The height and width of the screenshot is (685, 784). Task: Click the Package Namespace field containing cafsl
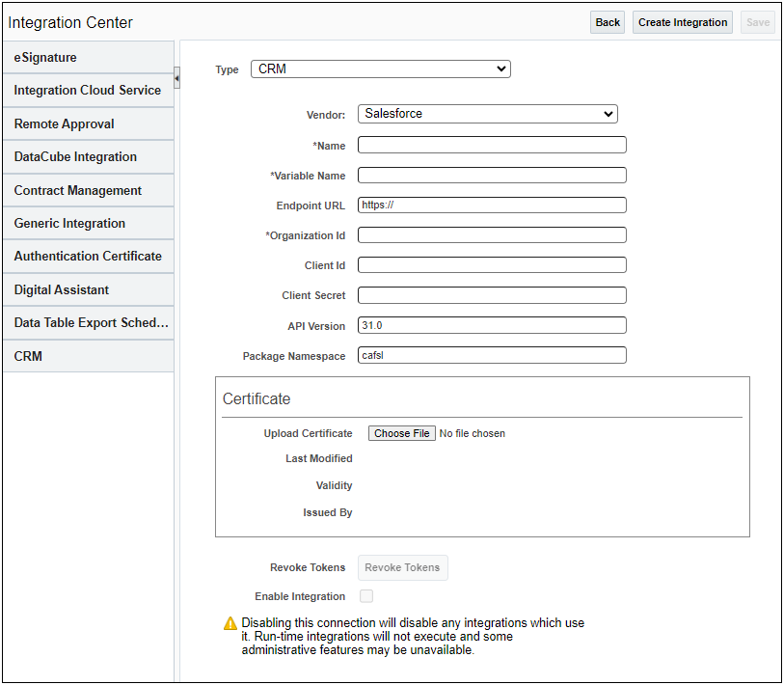pyautogui.click(x=491, y=355)
